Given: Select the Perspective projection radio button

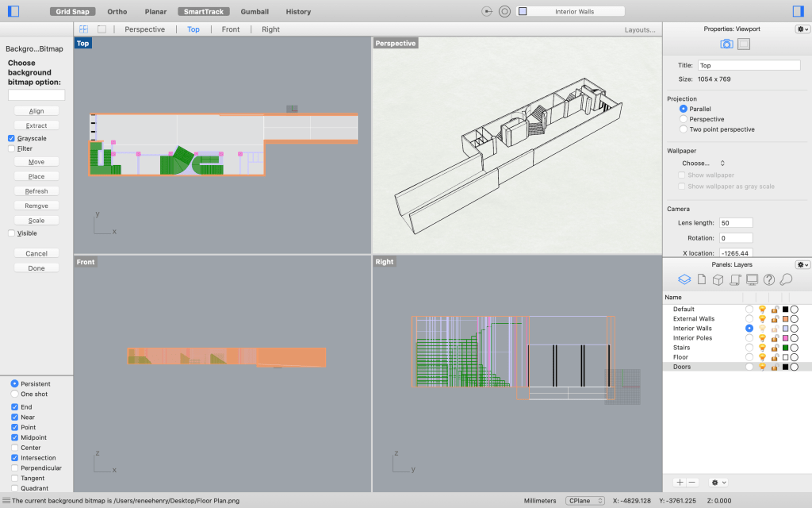Looking at the screenshot, I should (x=684, y=119).
